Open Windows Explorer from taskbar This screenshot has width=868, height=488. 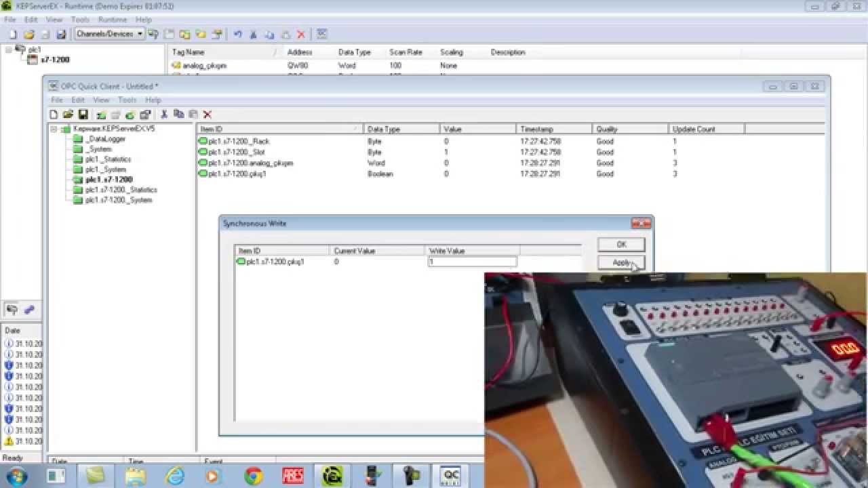[x=136, y=476]
